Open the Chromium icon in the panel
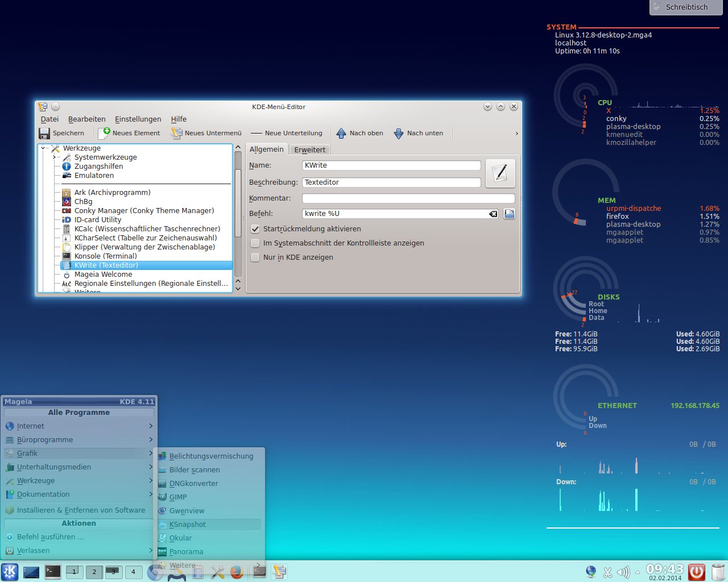Image resolution: width=728 pixels, height=582 pixels. tap(155, 572)
